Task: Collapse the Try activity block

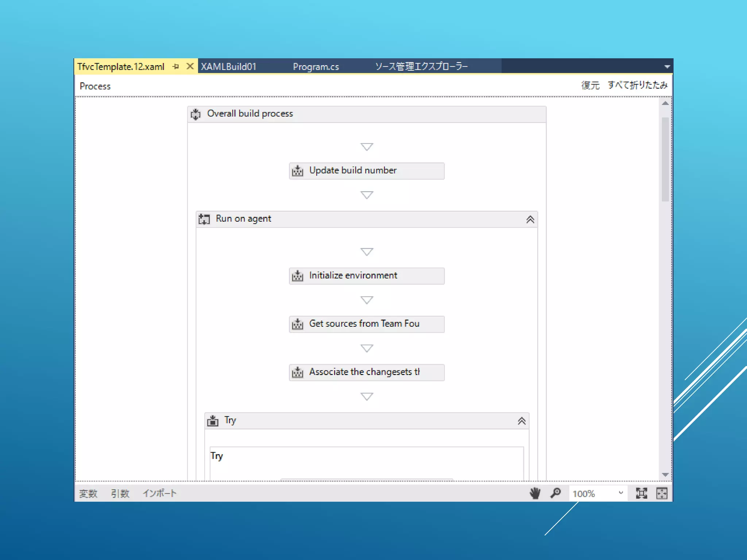Action: click(x=522, y=421)
